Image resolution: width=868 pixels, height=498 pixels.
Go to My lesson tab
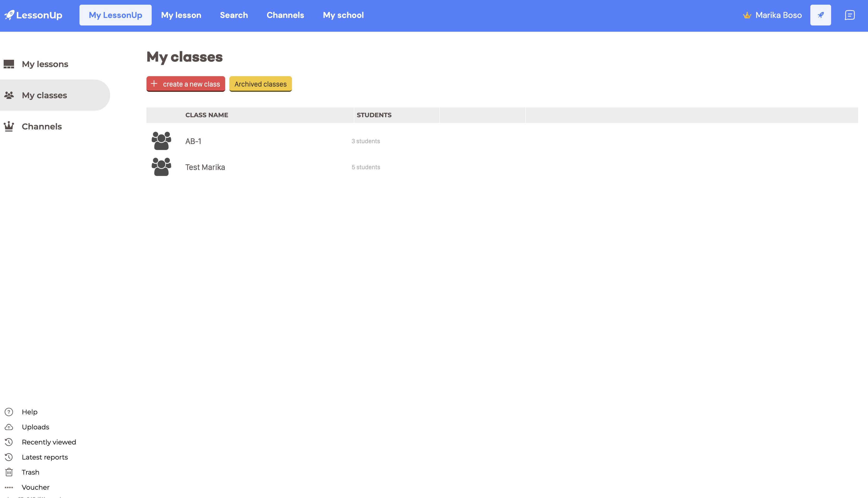[x=181, y=15]
